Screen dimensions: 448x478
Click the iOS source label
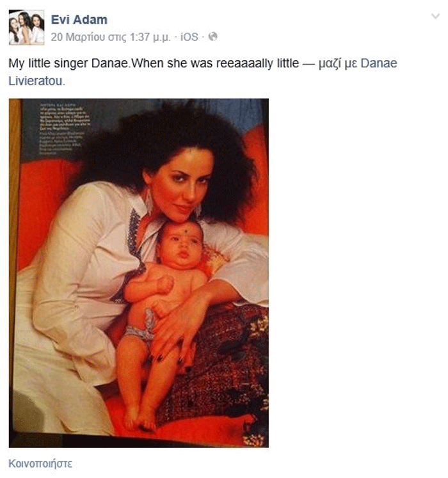click(189, 37)
